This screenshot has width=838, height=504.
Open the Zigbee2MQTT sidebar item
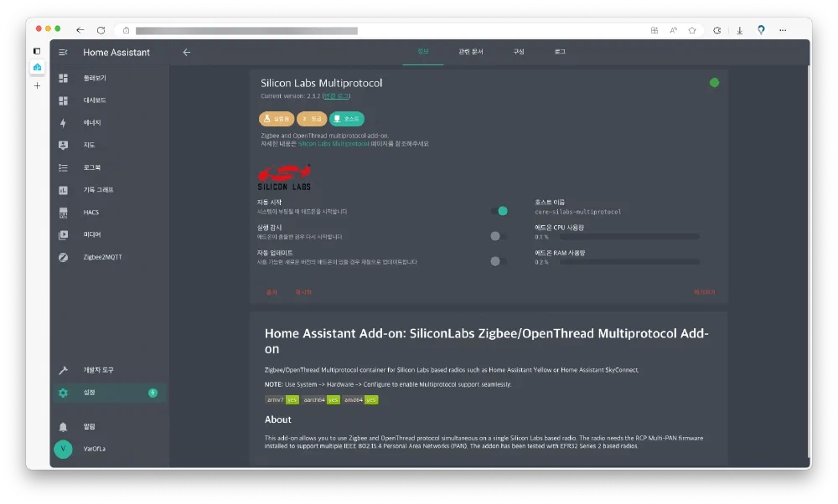click(101, 257)
